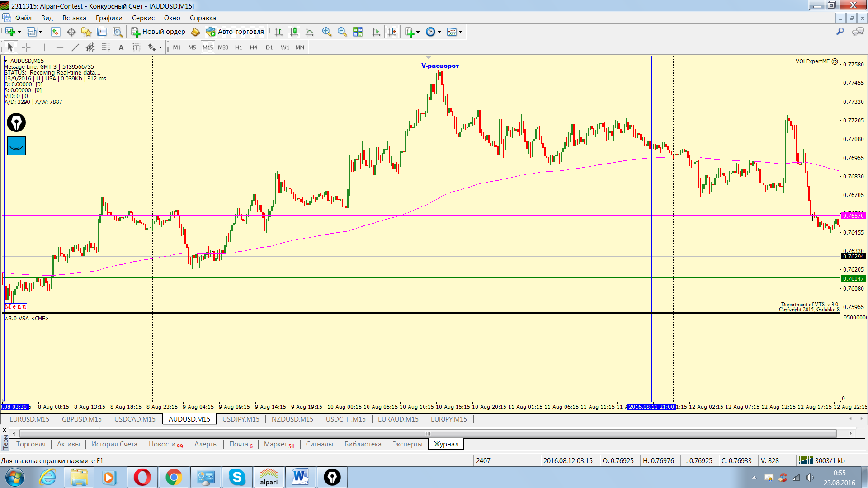
Task: Open the tile windows icon
Action: point(358,32)
